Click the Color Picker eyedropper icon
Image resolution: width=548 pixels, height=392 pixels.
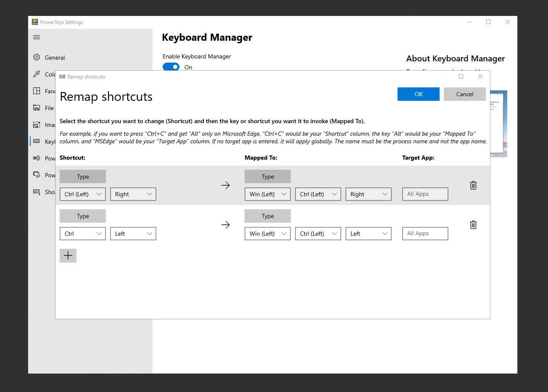click(x=37, y=74)
